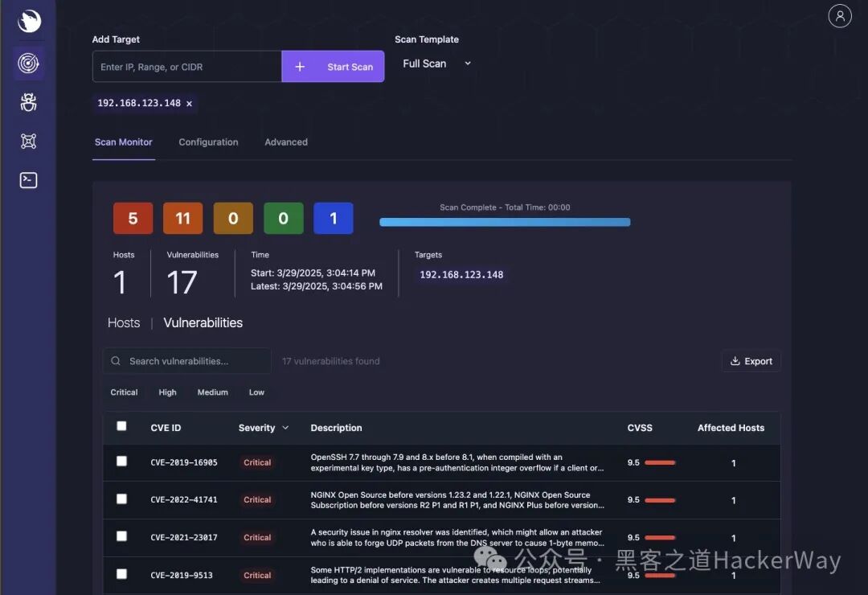Click the green count badge 0
The image size is (868, 595).
pos(284,218)
